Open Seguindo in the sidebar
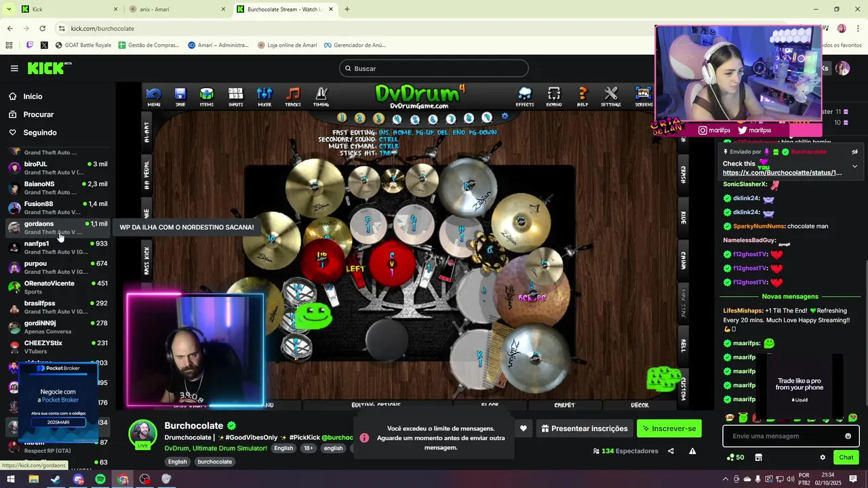 point(40,133)
